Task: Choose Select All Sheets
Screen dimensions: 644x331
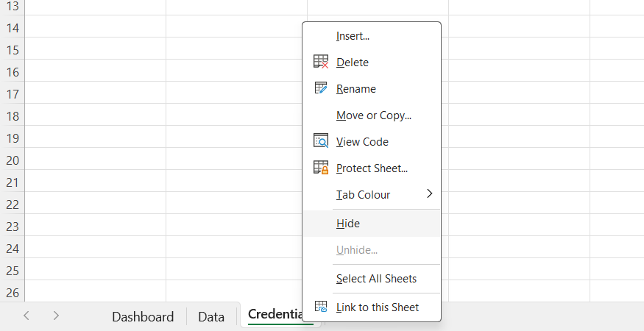Action: (x=372, y=279)
